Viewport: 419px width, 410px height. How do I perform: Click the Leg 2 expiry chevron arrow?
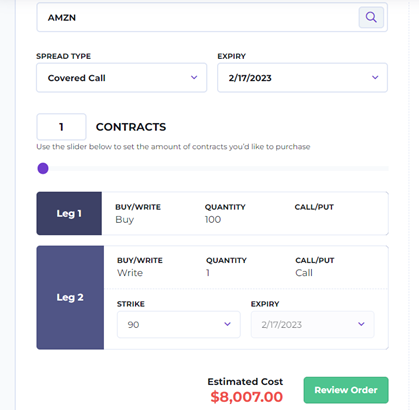(361, 324)
